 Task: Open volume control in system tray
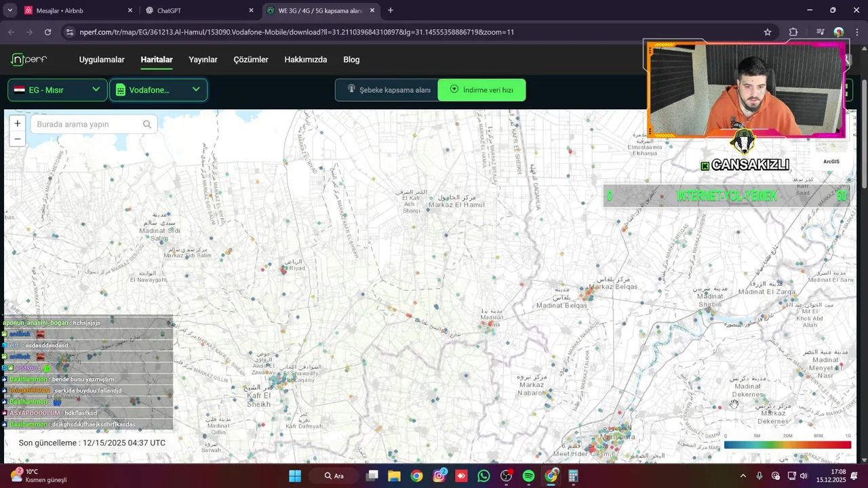point(804,476)
